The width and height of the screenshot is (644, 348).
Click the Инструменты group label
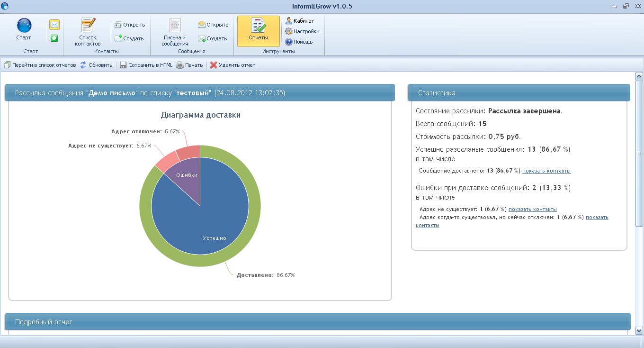pos(278,51)
